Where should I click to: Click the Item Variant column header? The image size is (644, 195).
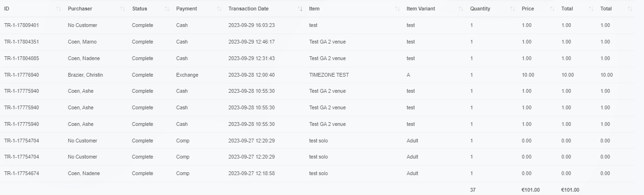420,9
